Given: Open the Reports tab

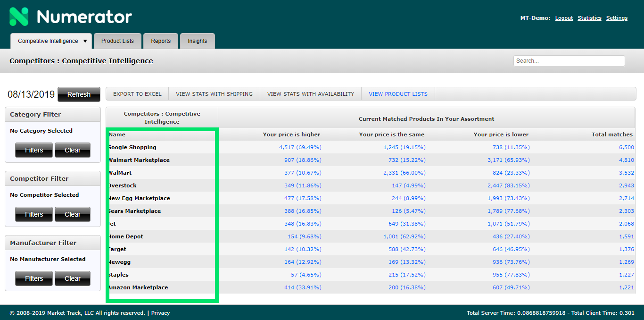Looking at the screenshot, I should coord(161,41).
